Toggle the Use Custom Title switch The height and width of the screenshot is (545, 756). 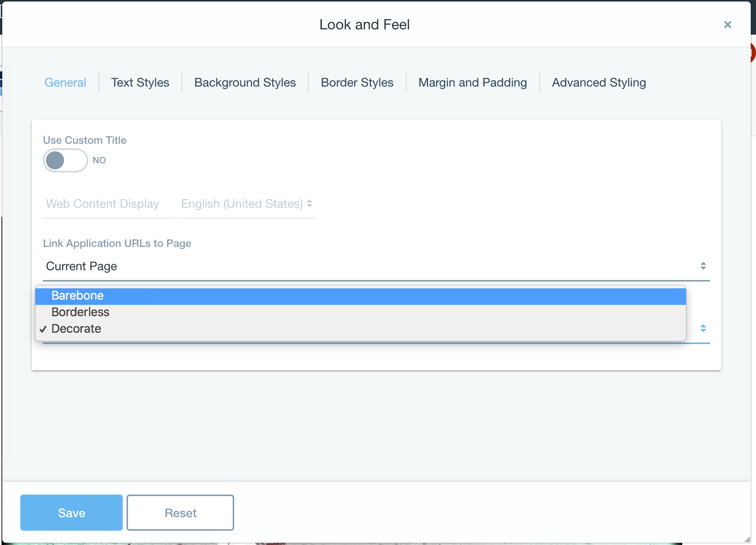point(66,160)
